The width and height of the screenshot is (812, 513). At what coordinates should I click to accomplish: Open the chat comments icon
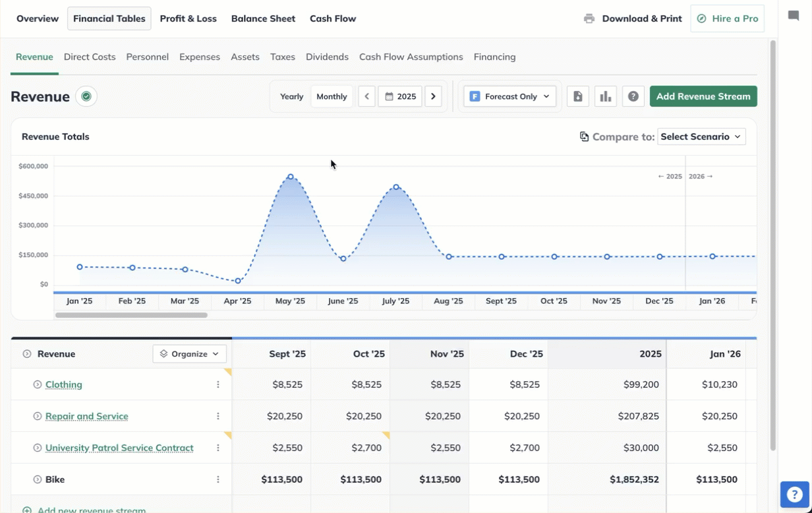[x=794, y=16]
